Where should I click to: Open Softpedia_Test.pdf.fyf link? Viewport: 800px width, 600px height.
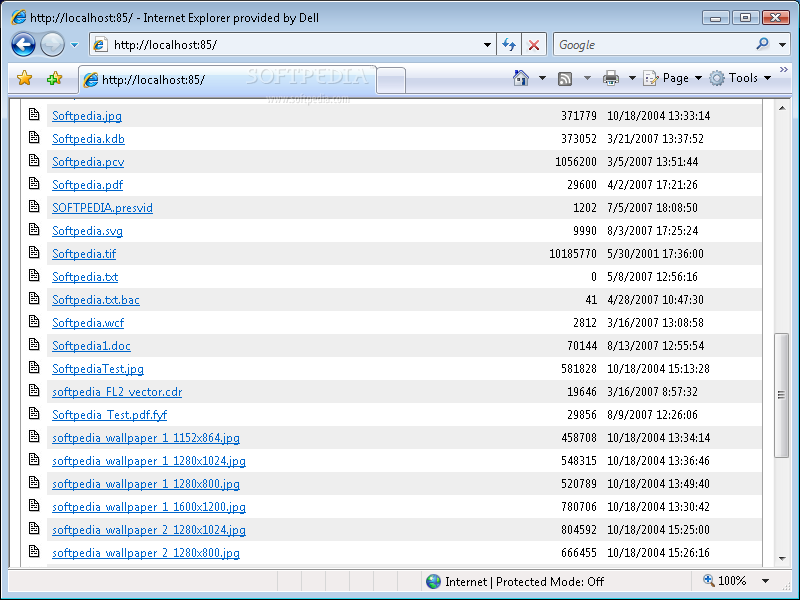109,415
